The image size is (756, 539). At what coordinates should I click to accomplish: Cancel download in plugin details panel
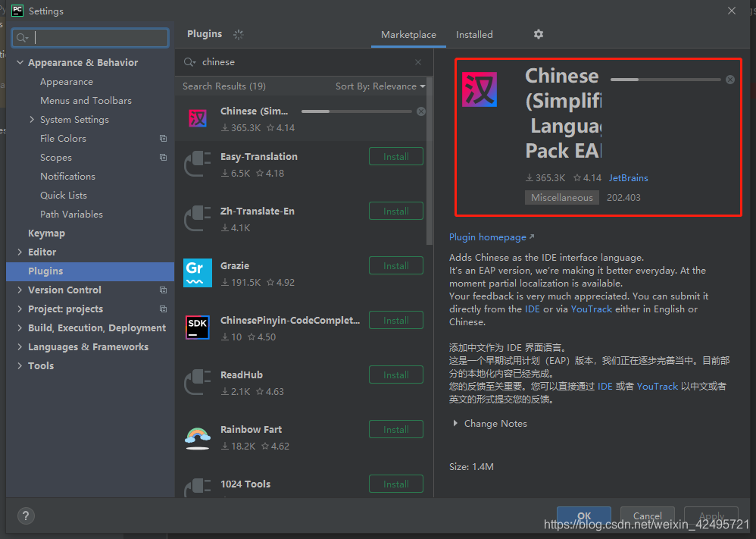730,80
